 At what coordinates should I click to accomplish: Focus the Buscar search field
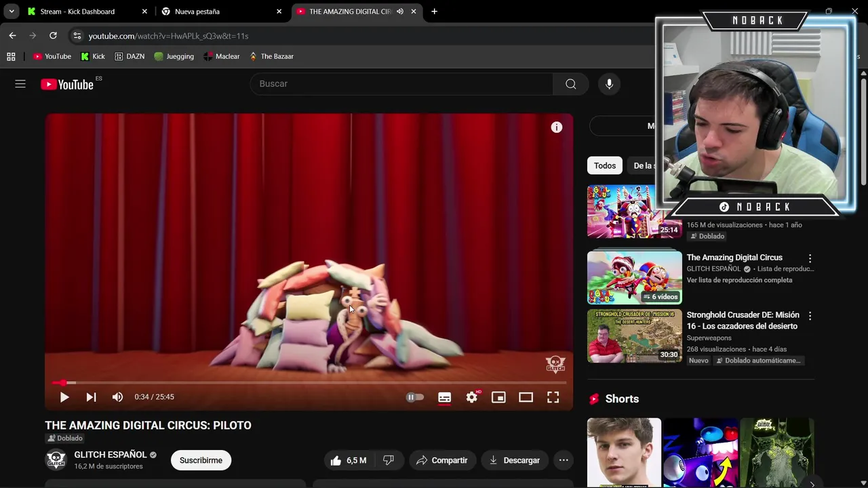(x=401, y=84)
